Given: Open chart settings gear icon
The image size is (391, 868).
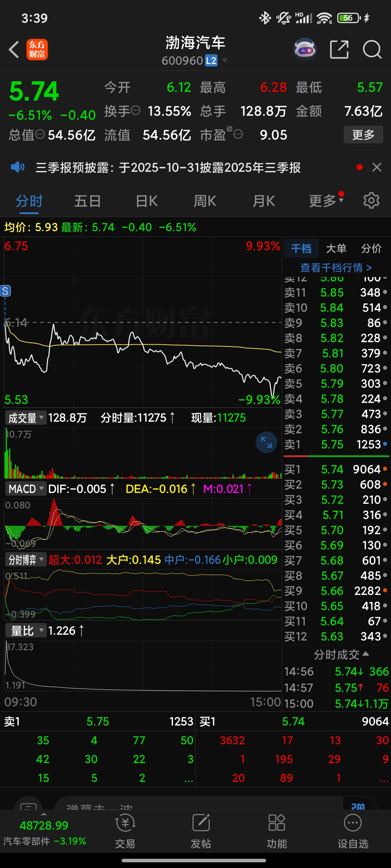Looking at the screenshot, I should 371,200.
